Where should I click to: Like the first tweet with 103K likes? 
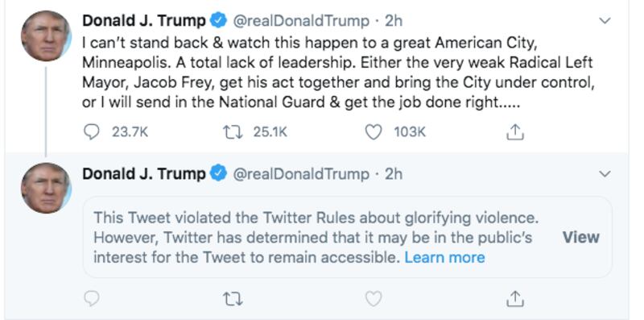coord(374,132)
